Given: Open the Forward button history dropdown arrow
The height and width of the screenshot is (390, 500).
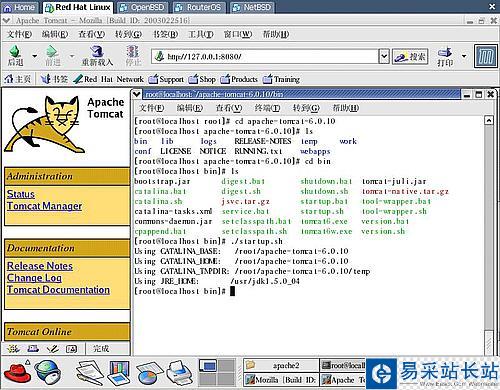Looking at the screenshot, I should 72,56.
